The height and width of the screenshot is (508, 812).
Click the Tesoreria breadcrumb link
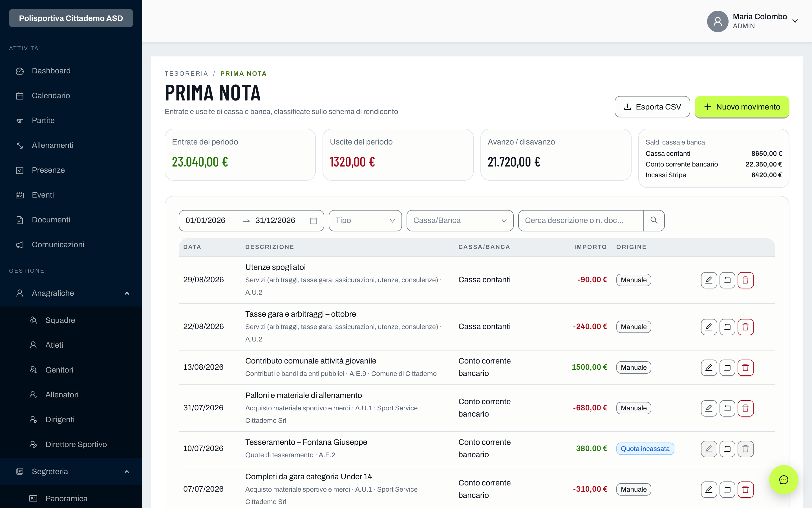(186, 74)
